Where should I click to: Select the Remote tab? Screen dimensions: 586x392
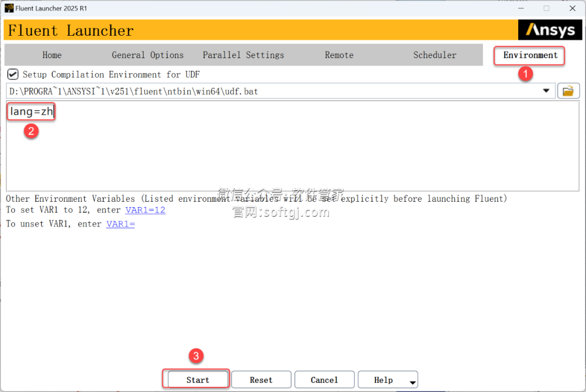coord(339,55)
